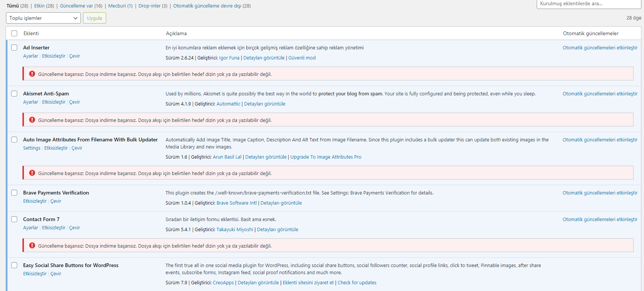Tick the Auto Image Attributes plugin checkbox
644x291 pixels.
pyautogui.click(x=14, y=140)
